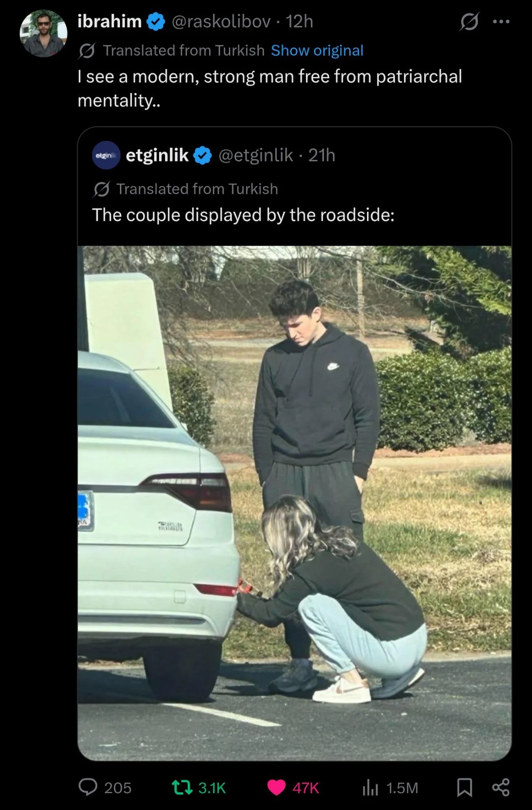Click etginlik's verified checkmark badge
Screen dimensions: 532x810
coord(202,156)
